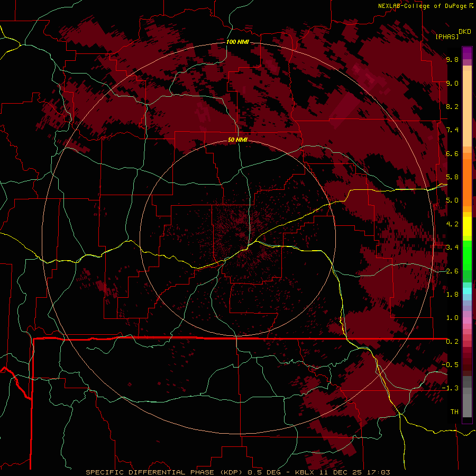
Task: Pick the purple band at top of color bar
Action: [467, 53]
